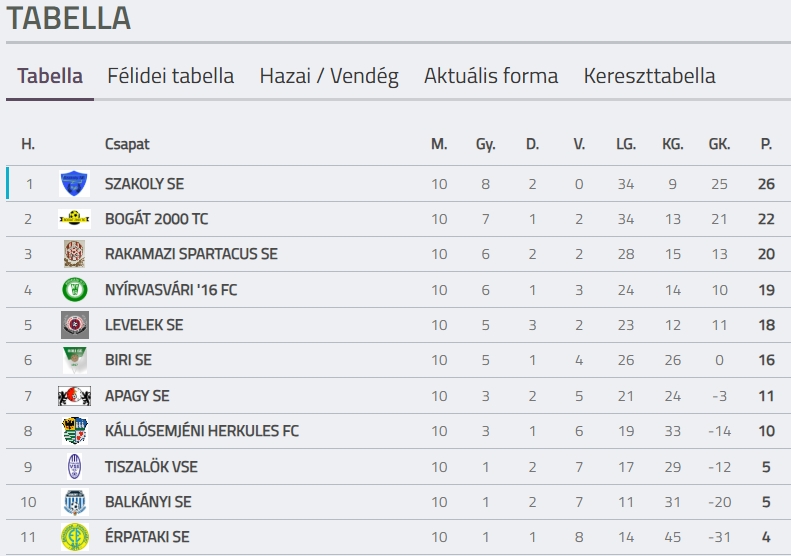Image resolution: width=791 pixels, height=556 pixels.
Task: Click the Levelek SE round emblem
Action: point(74,325)
